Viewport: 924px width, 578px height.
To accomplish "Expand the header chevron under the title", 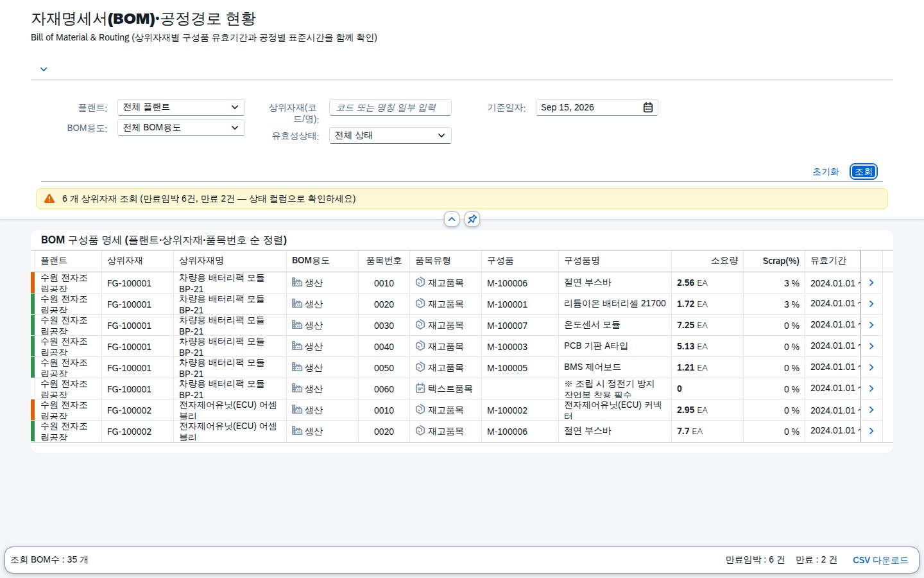I will (44, 69).
